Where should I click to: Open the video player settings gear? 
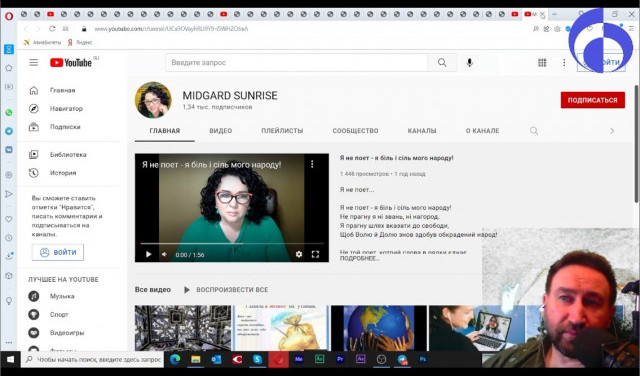click(299, 254)
